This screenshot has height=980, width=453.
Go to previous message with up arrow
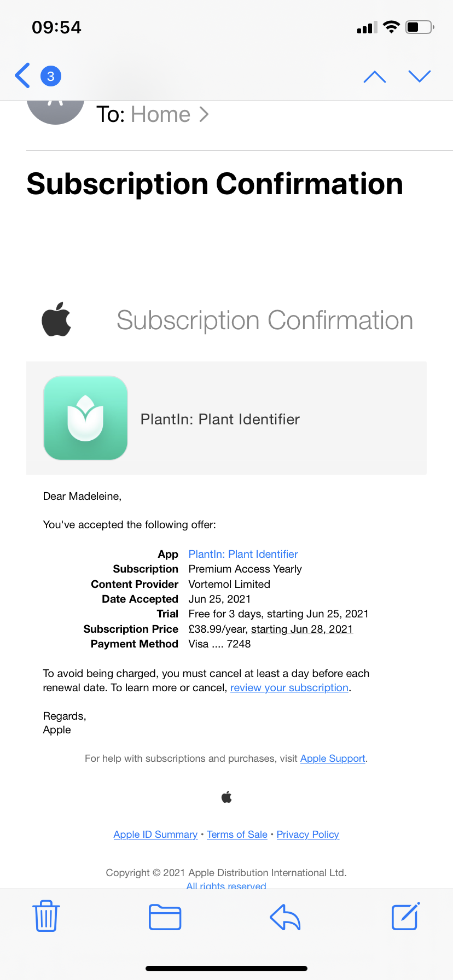(375, 77)
